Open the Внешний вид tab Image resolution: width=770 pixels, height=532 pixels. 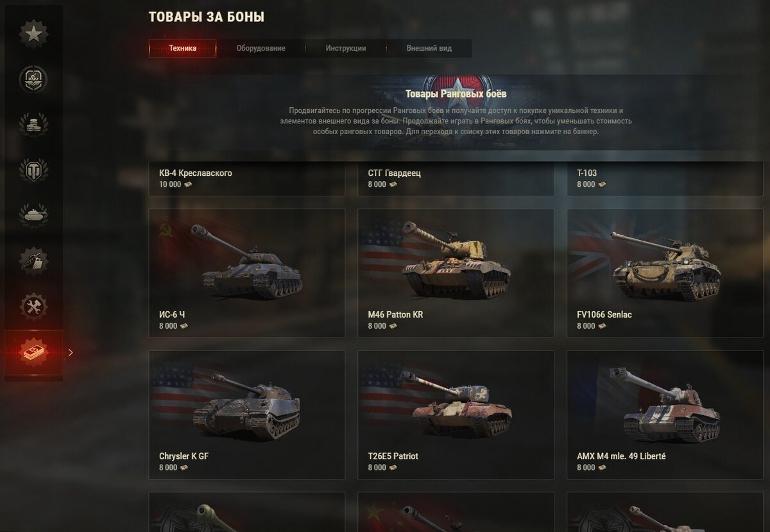click(x=429, y=48)
